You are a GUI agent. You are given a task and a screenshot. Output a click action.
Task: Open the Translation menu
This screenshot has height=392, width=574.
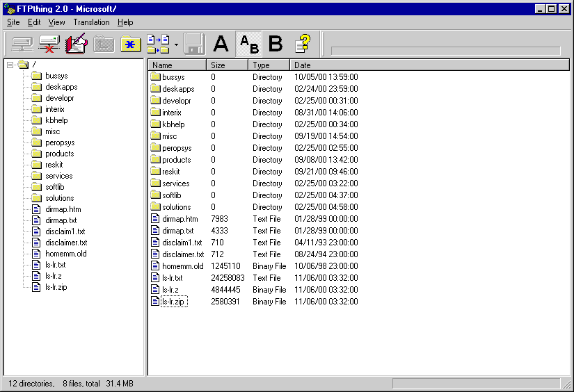coord(91,22)
